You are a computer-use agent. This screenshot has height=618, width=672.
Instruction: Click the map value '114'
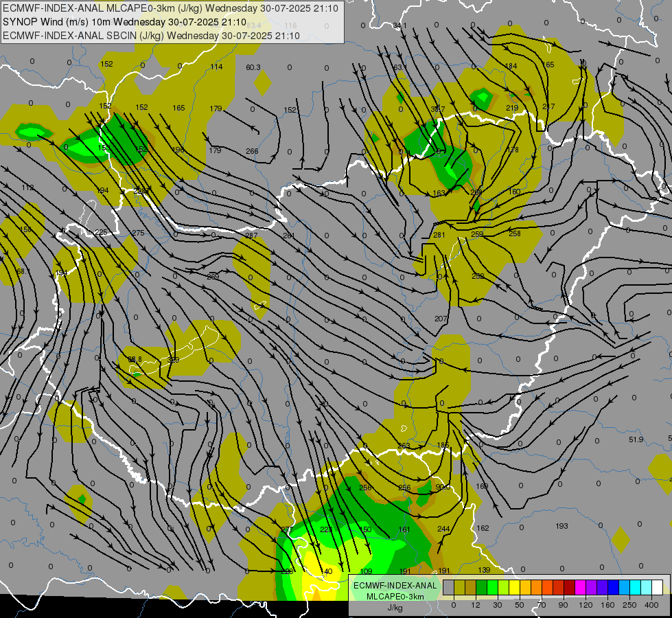click(x=216, y=67)
